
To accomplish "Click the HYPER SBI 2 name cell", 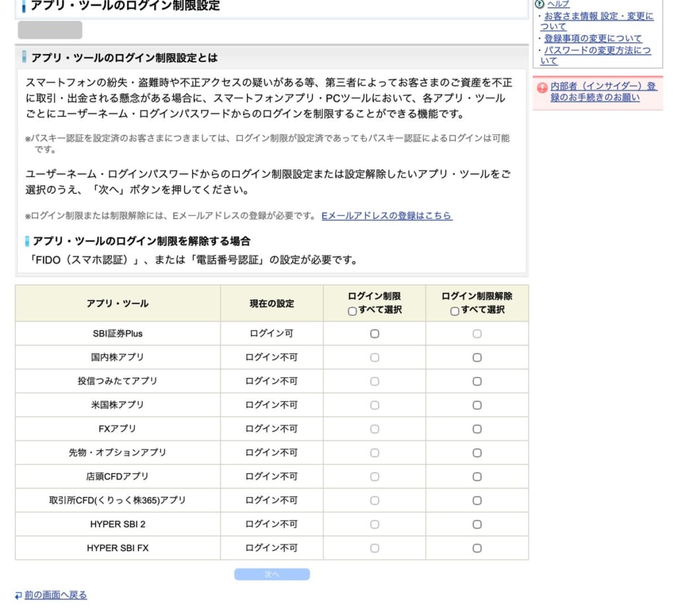I will click(118, 524).
